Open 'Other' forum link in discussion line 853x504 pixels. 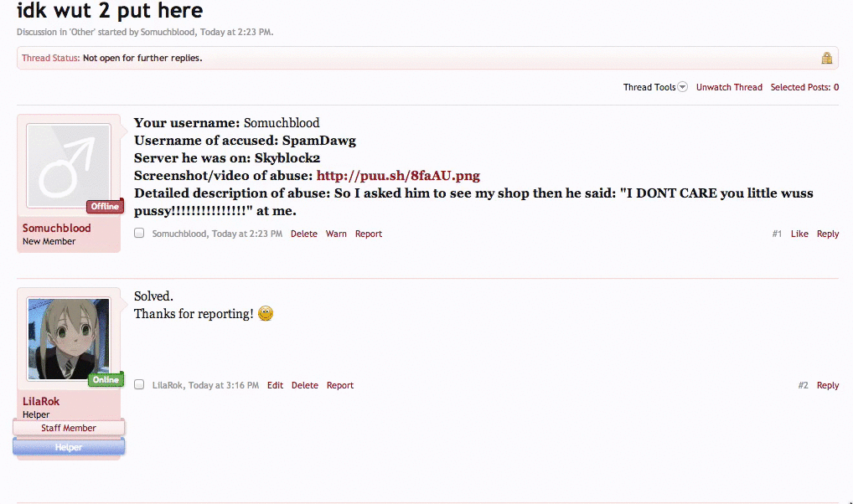[83, 32]
